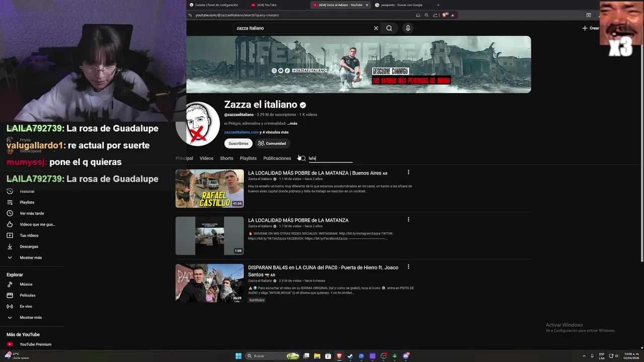The height and width of the screenshot is (362, 644).
Task: Open Steam from the taskbar
Action: 350,356
